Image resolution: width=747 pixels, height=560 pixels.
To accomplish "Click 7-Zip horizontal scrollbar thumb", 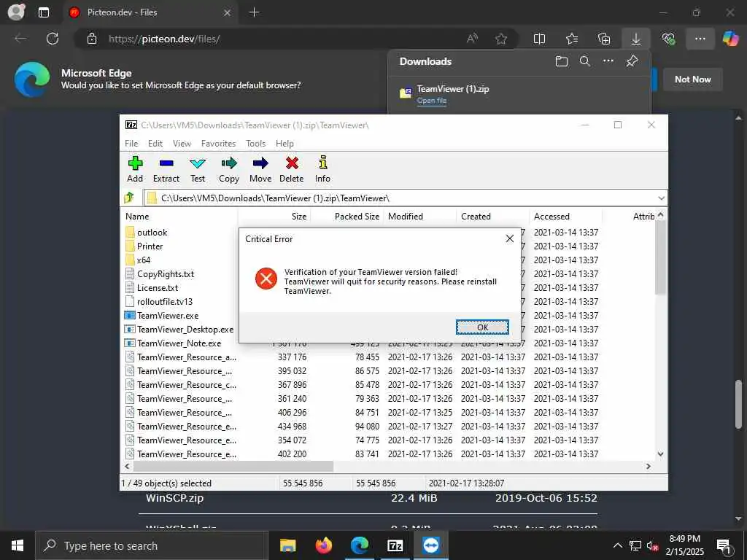I will pyautogui.click(x=233, y=466).
